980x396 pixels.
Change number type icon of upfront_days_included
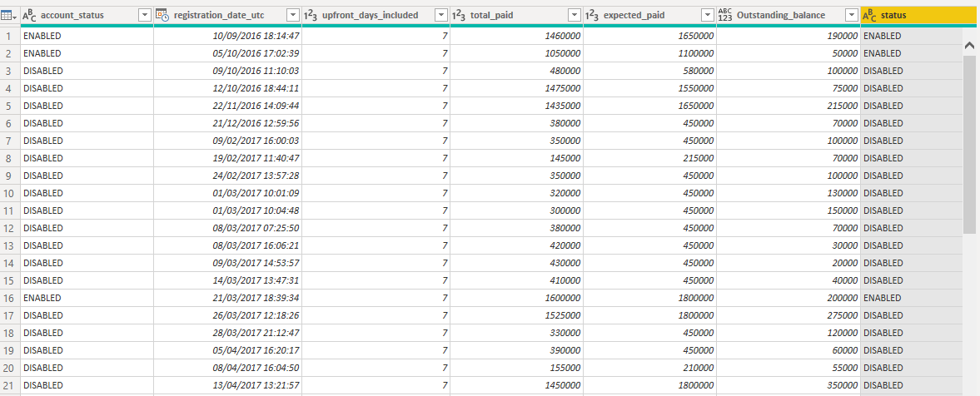(310, 15)
